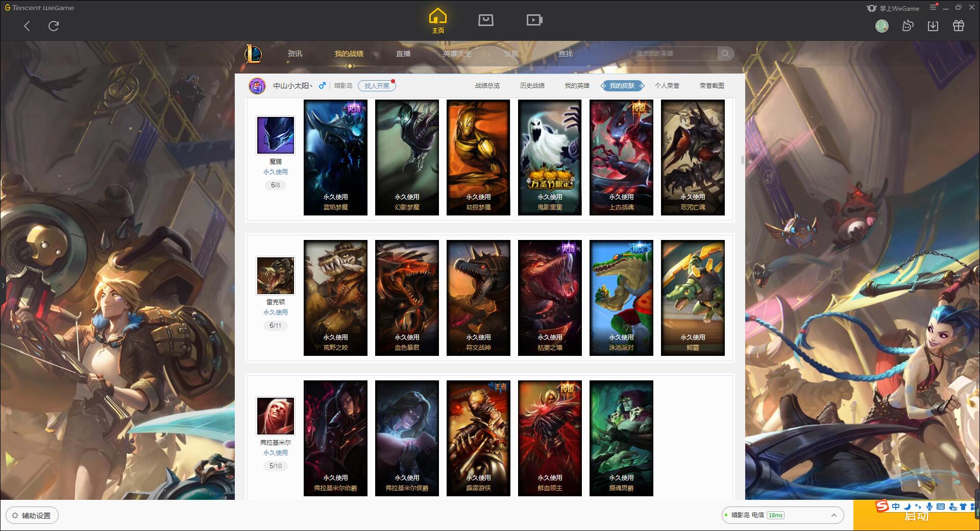Screen dimensions: 980x531
Task: Open the hamburger menu with red dot
Action: pyautogui.click(x=934, y=7)
